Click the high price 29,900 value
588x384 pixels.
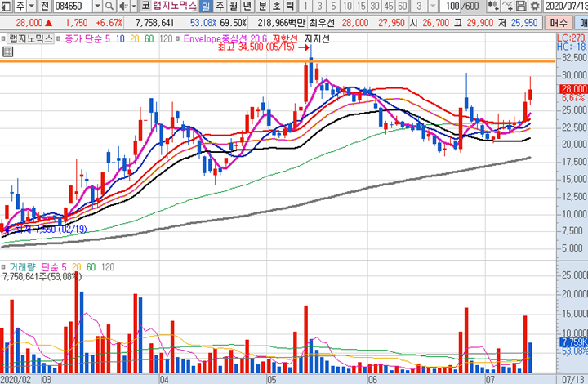[479, 23]
